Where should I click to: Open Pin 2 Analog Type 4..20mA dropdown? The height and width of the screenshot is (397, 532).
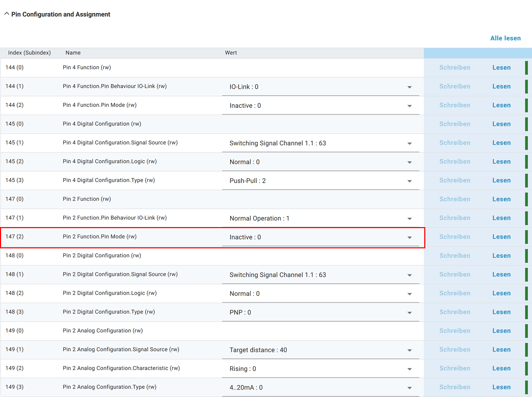tap(320, 388)
